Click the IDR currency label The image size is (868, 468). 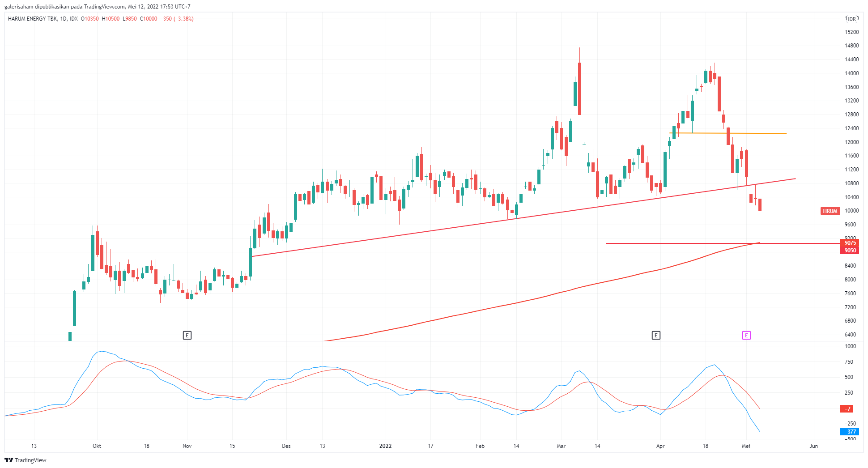point(851,19)
